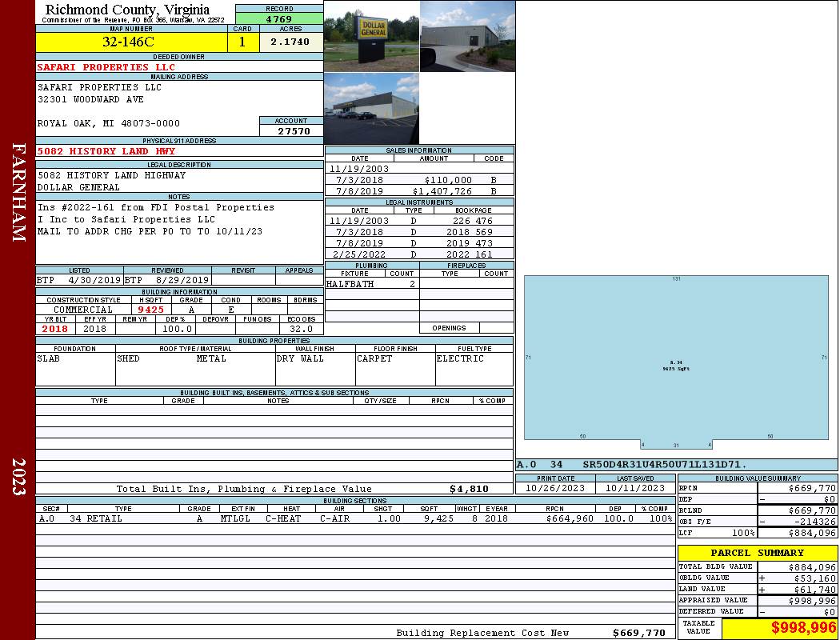Click the red deeded owner name
Viewport: 840px width, 640px height.
106,67
